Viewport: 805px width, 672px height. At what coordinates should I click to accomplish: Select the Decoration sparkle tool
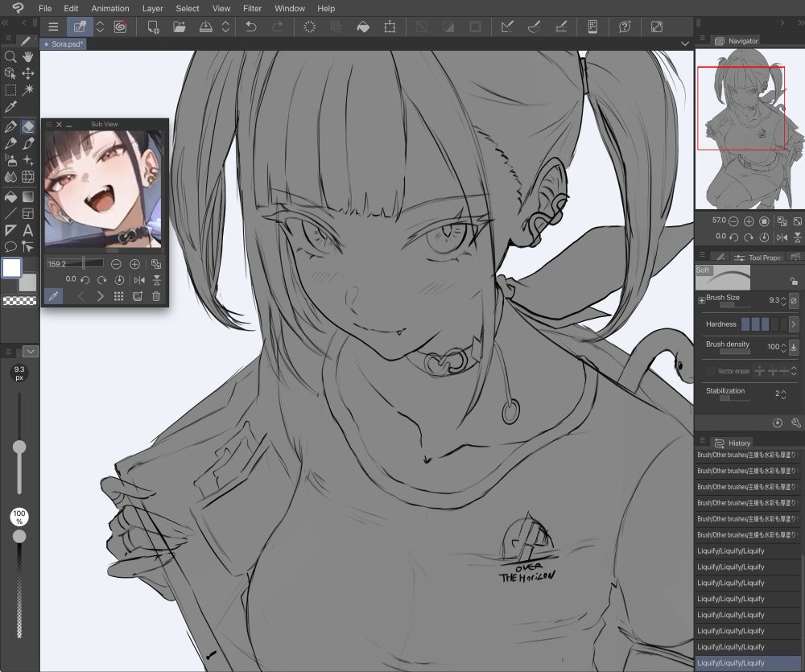(28, 160)
